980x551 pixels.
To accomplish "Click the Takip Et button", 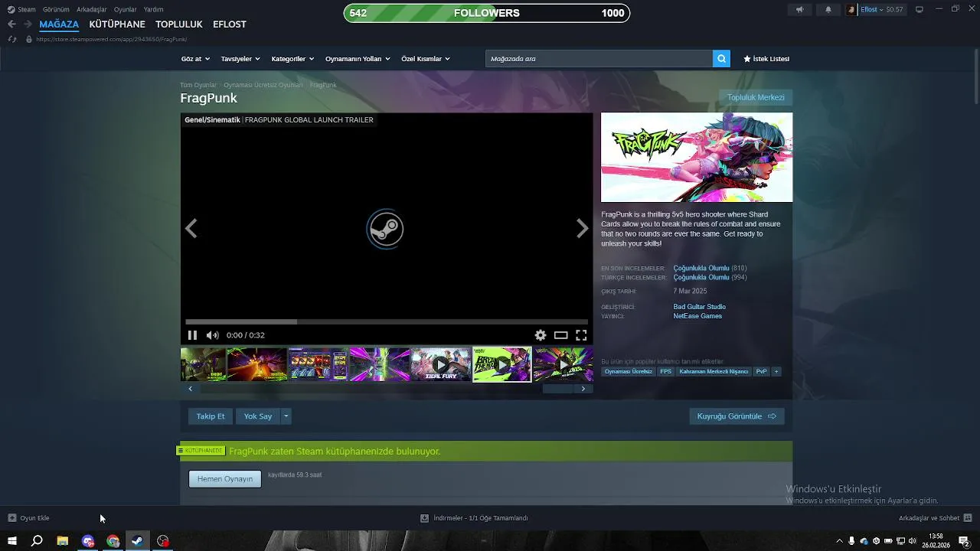I will coord(211,416).
